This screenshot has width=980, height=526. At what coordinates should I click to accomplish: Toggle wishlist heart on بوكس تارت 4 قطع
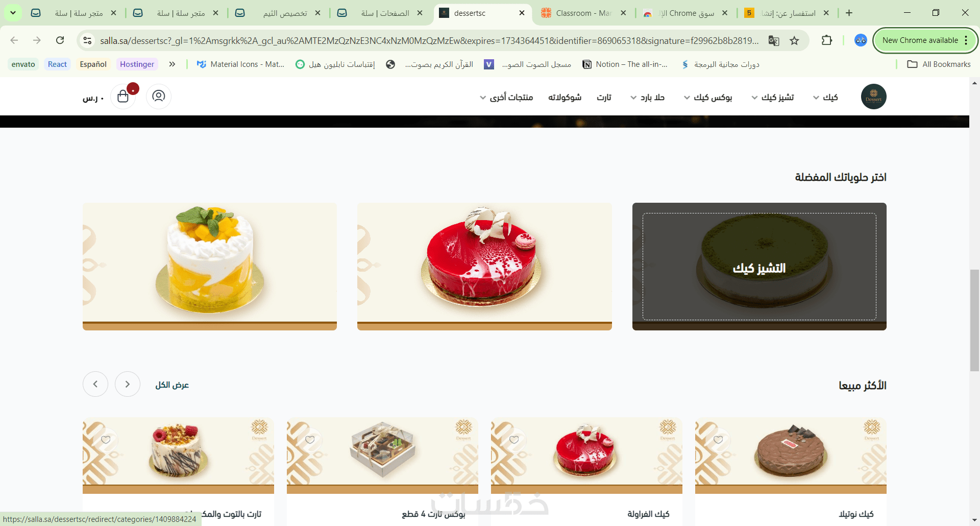click(x=310, y=440)
